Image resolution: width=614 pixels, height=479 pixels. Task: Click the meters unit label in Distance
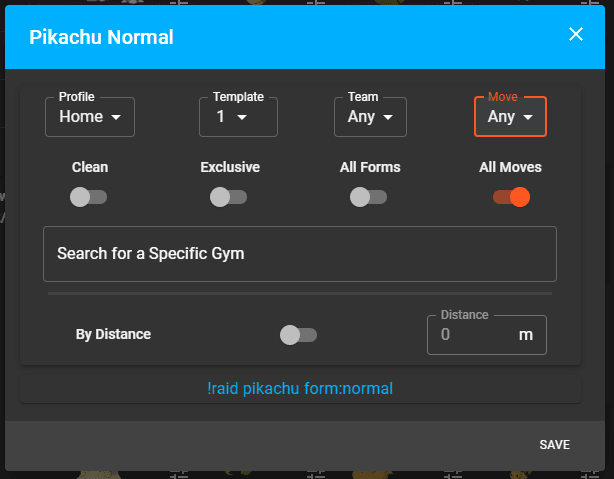(x=526, y=335)
